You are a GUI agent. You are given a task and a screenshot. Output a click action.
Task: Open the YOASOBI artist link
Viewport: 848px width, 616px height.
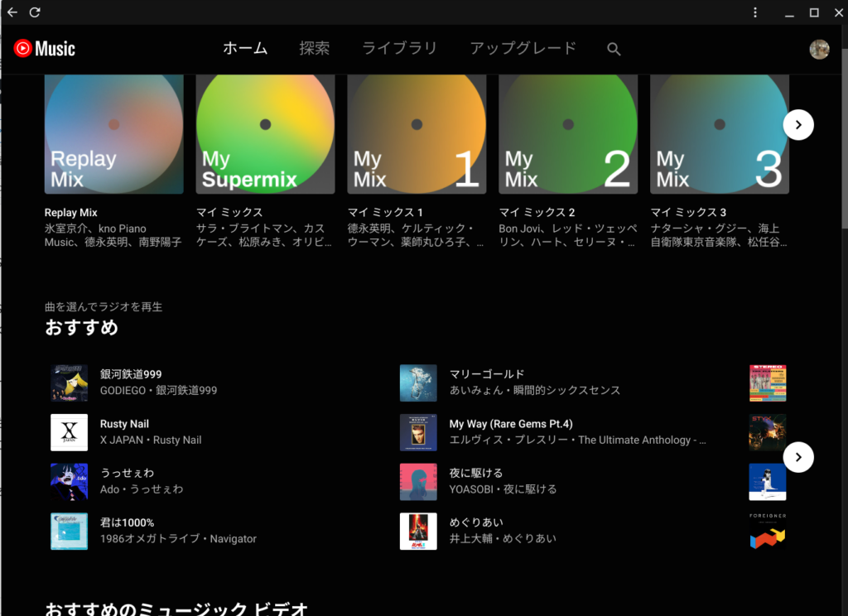pyautogui.click(x=471, y=489)
